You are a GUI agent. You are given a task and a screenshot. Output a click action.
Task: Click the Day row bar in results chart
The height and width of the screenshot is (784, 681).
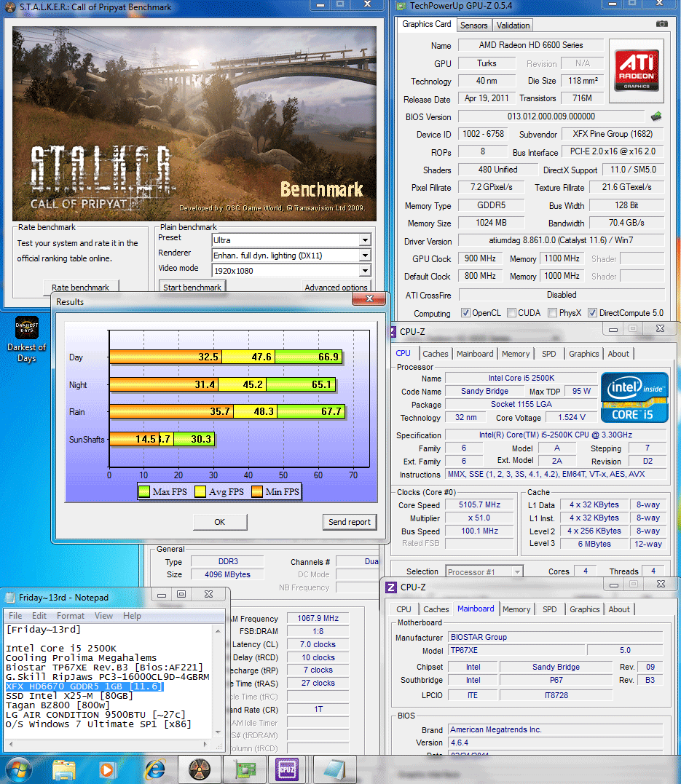226,357
